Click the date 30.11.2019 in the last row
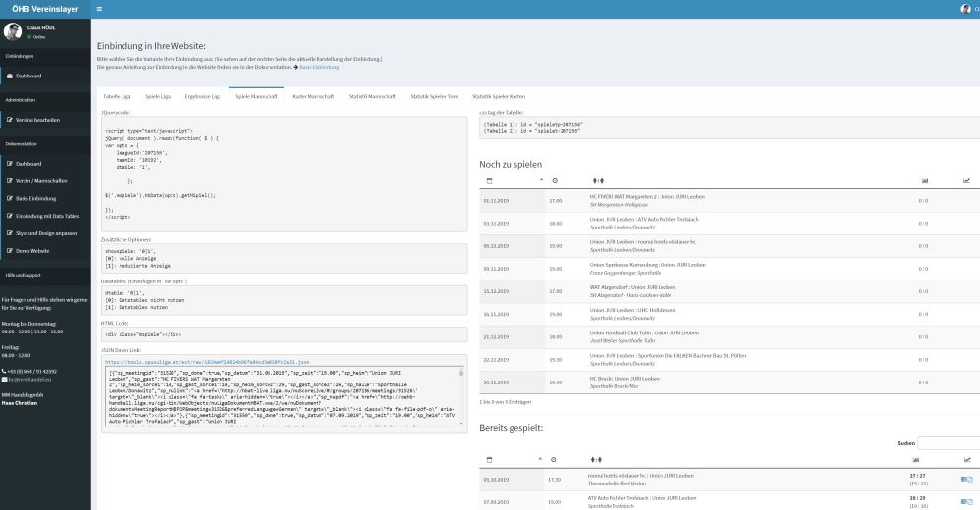 pos(496,382)
